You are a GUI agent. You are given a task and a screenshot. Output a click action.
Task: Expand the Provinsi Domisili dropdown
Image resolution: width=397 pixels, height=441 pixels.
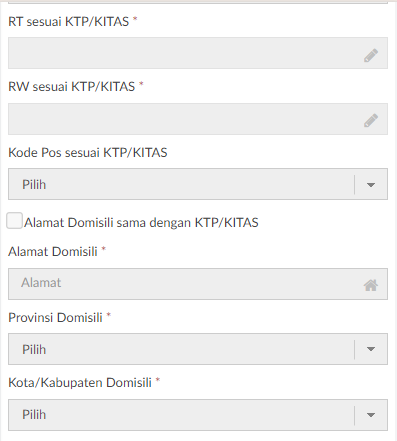click(x=198, y=349)
